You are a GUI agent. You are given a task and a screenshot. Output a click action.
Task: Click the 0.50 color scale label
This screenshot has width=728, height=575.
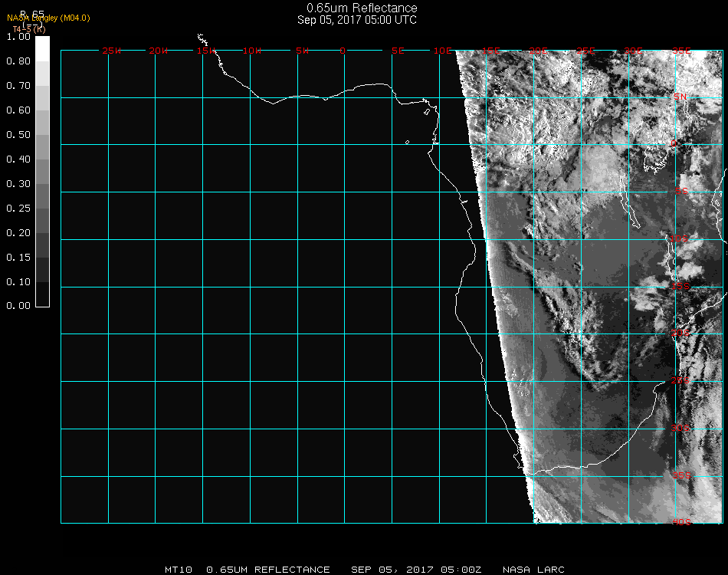pos(18,135)
